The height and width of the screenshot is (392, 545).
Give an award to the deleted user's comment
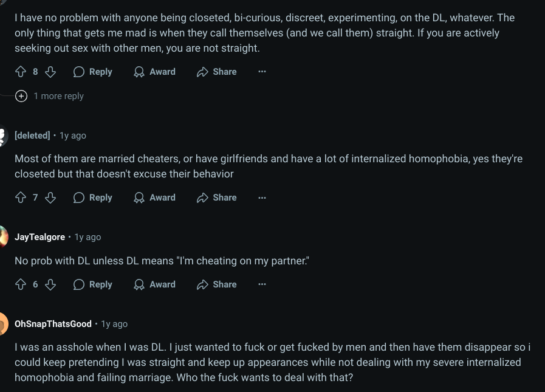tap(155, 198)
